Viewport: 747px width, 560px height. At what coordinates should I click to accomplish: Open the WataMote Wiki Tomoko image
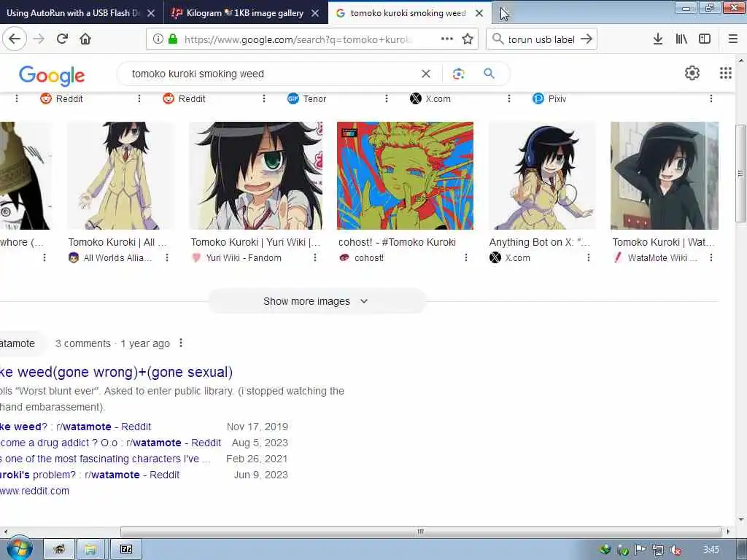(x=664, y=176)
